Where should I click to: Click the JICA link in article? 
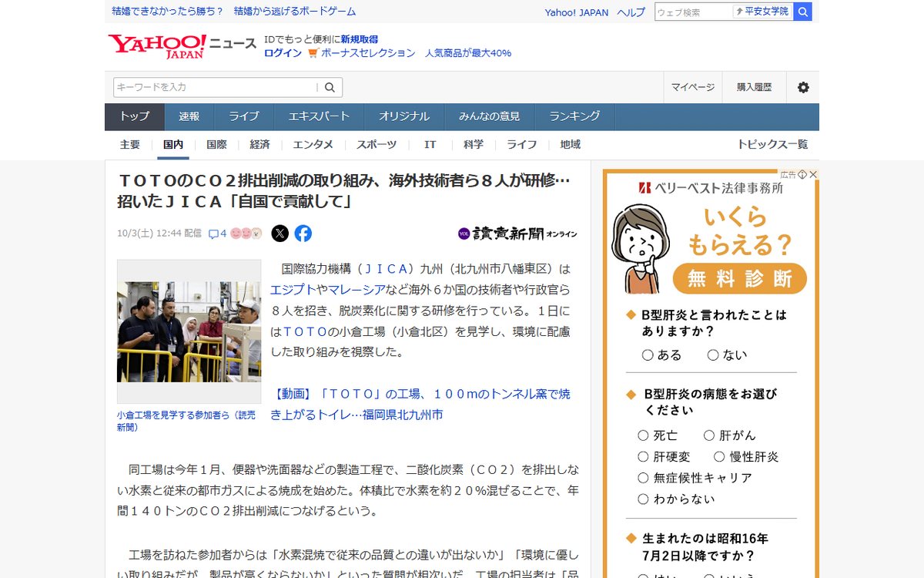[386, 269]
